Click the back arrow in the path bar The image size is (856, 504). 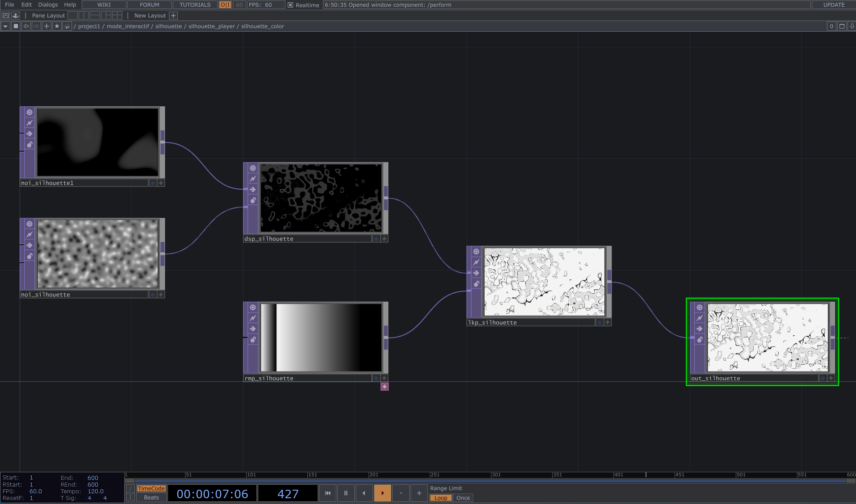click(26, 26)
